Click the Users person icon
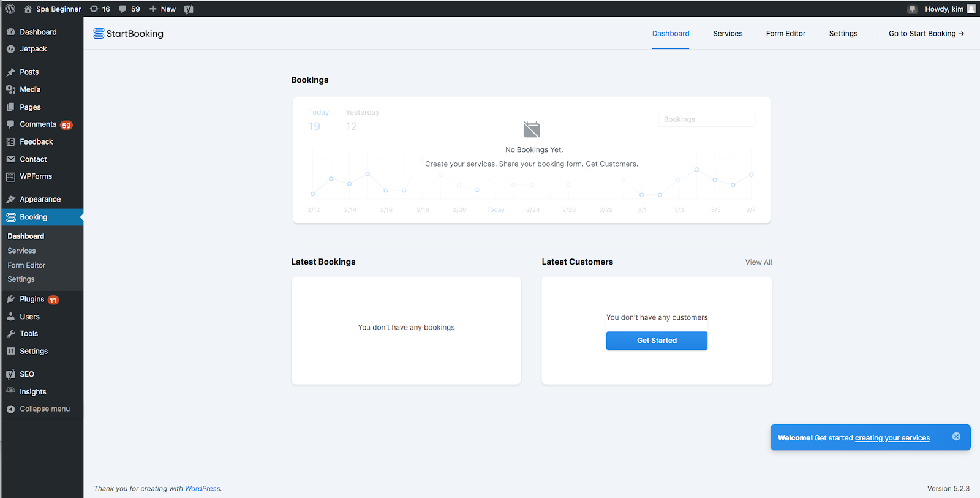 coord(11,317)
